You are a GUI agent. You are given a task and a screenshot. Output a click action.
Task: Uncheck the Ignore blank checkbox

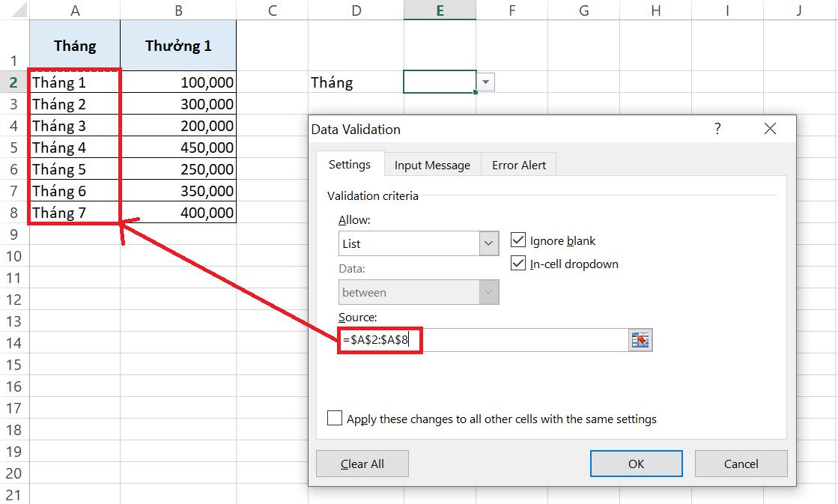(518, 240)
